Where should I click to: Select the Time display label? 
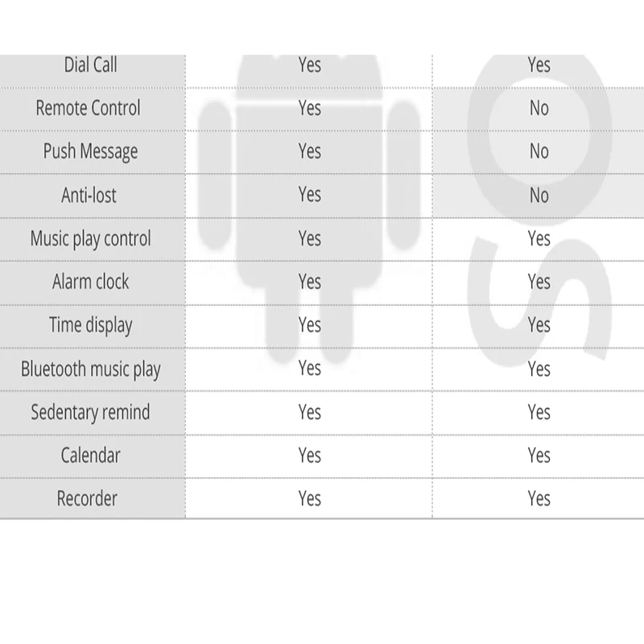point(90,325)
